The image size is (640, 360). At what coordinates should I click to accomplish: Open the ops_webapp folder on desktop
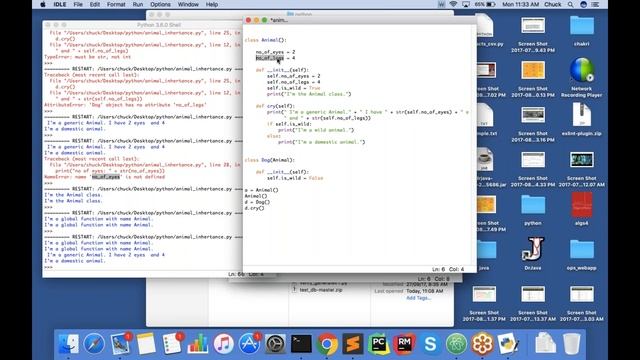(x=582, y=249)
